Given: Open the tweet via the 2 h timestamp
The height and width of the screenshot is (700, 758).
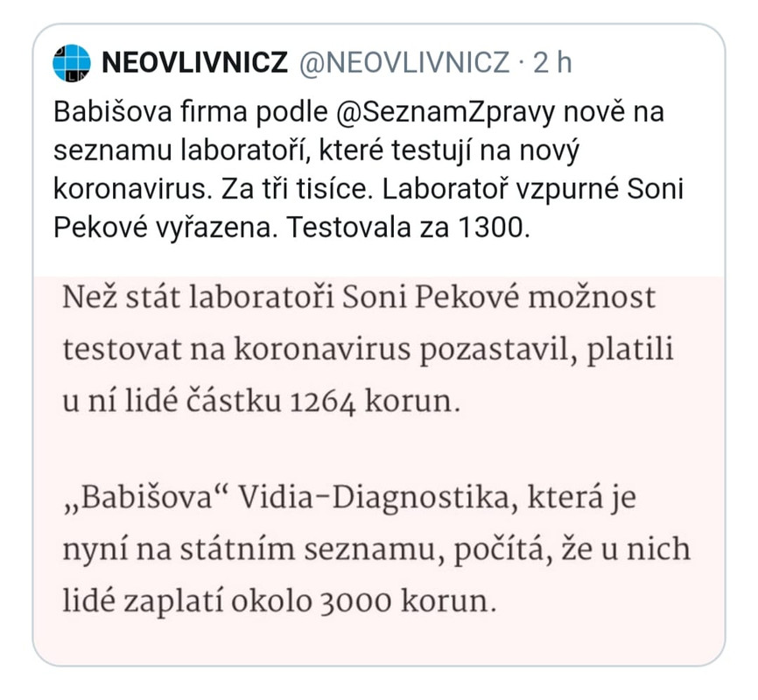Looking at the screenshot, I should point(552,63).
